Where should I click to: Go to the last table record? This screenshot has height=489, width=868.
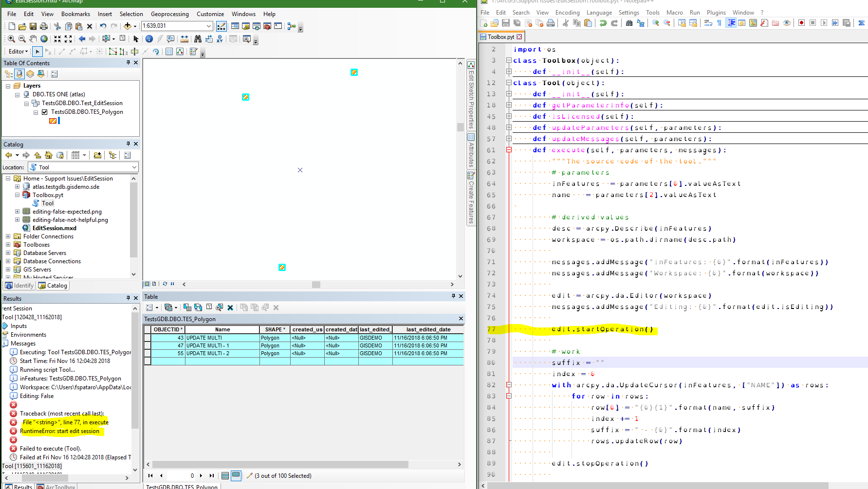point(211,475)
